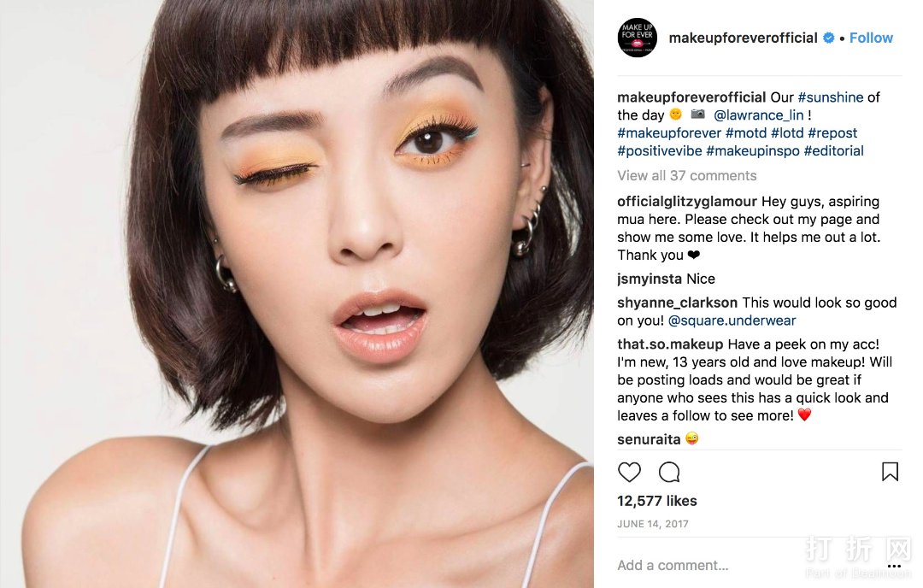Open that.so.makeup commenter profile

[670, 344]
